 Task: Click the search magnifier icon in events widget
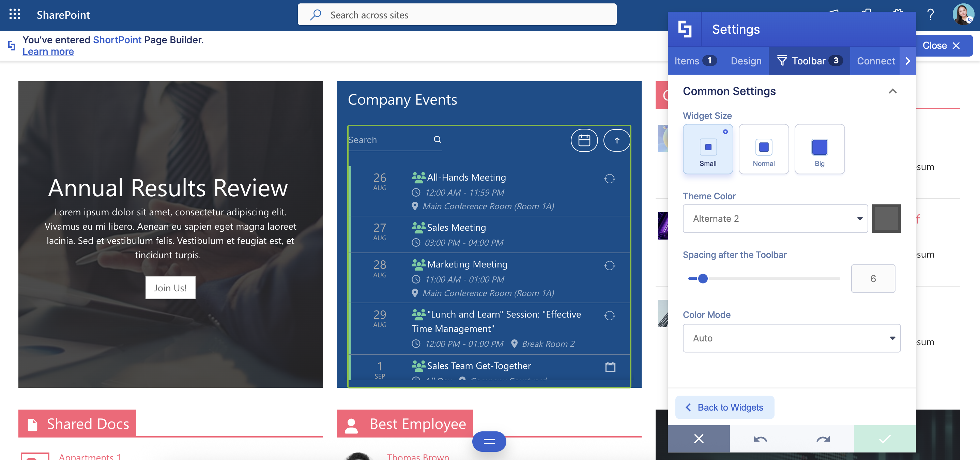pos(438,140)
